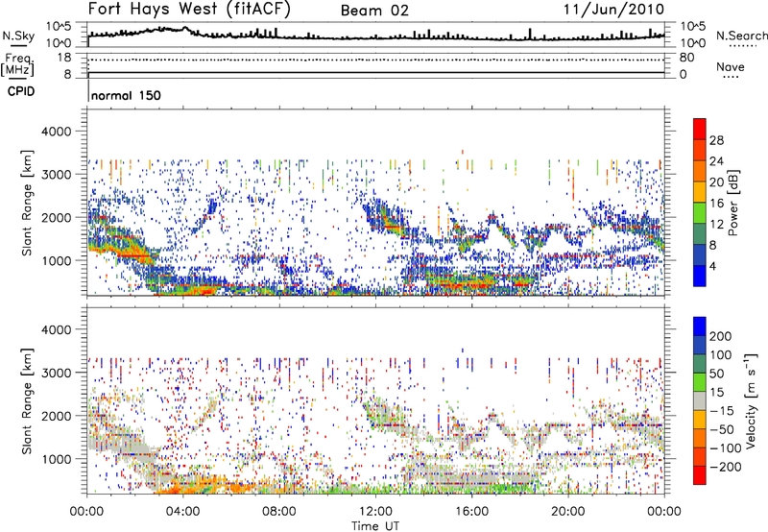Viewport: 768px width, 532px height.
Task: Click the "100" label on the Velocity colorbar
Action: pos(721,354)
